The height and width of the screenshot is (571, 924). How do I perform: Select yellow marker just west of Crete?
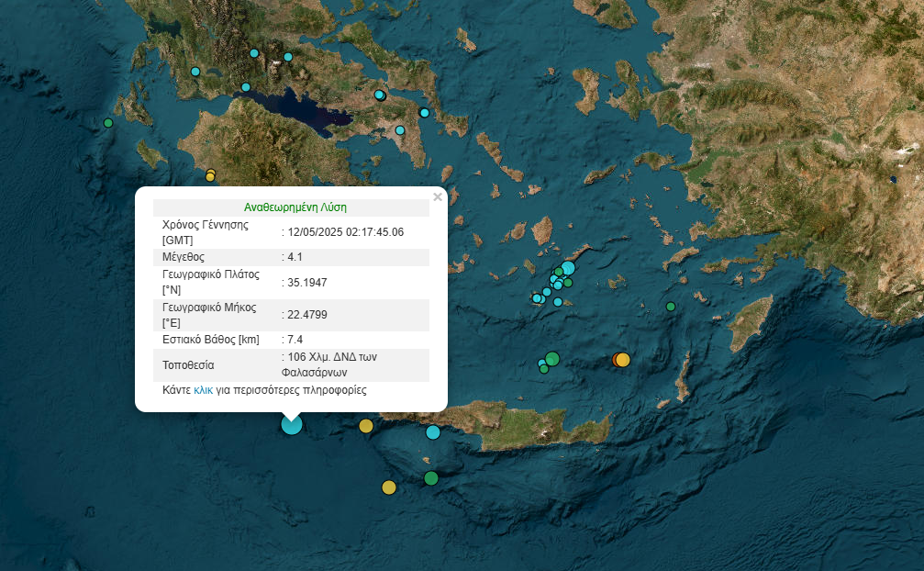[366, 425]
